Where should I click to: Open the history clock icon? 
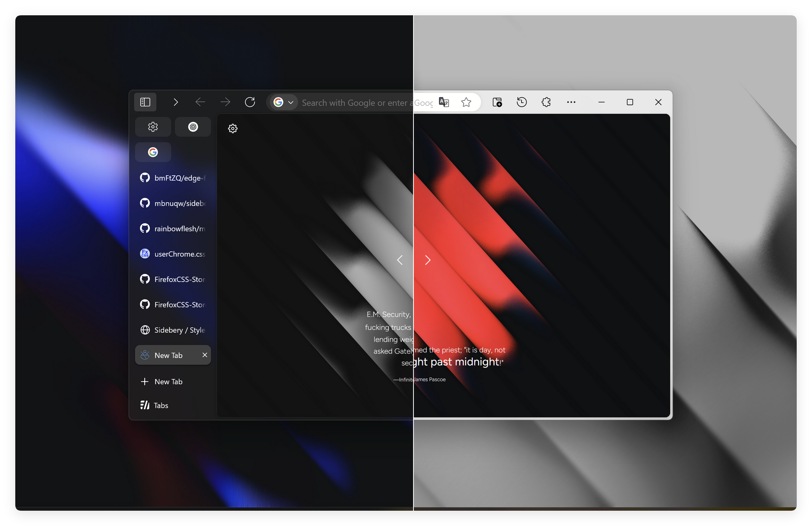pos(522,102)
